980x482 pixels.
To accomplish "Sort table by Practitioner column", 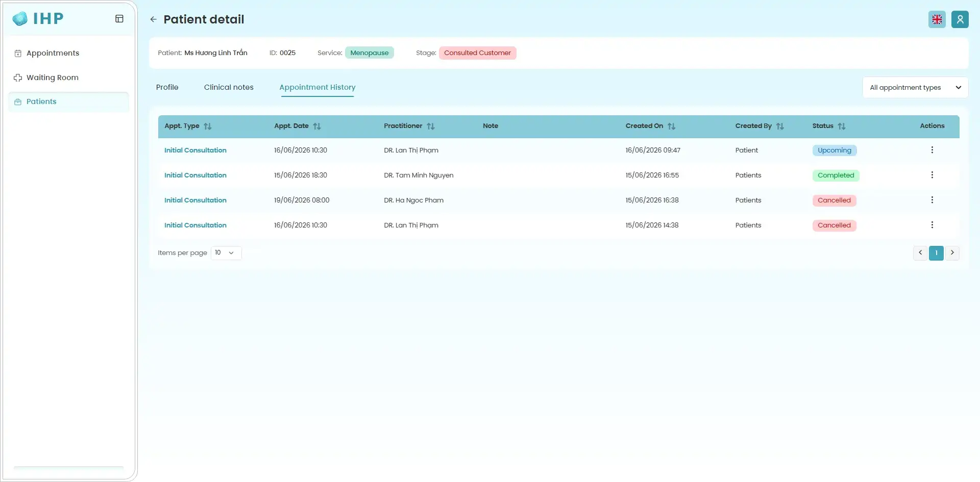I will 431,126.
